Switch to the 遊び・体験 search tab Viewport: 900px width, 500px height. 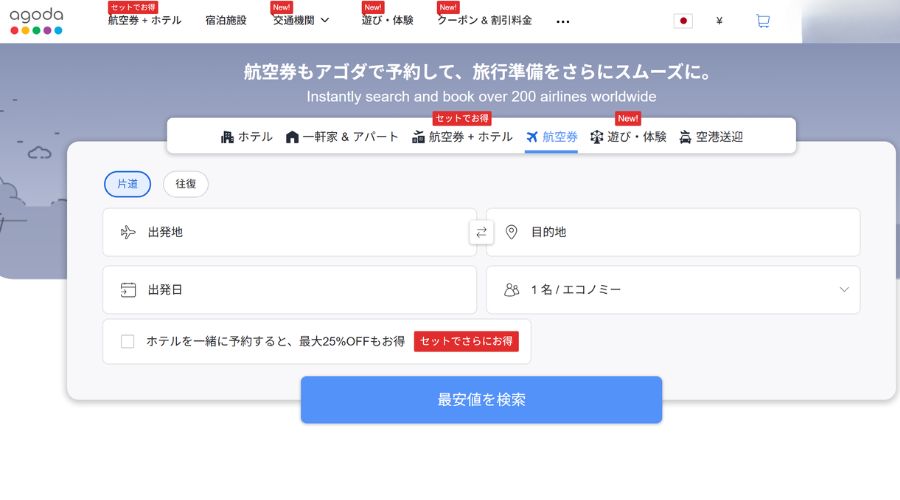[x=629, y=137]
